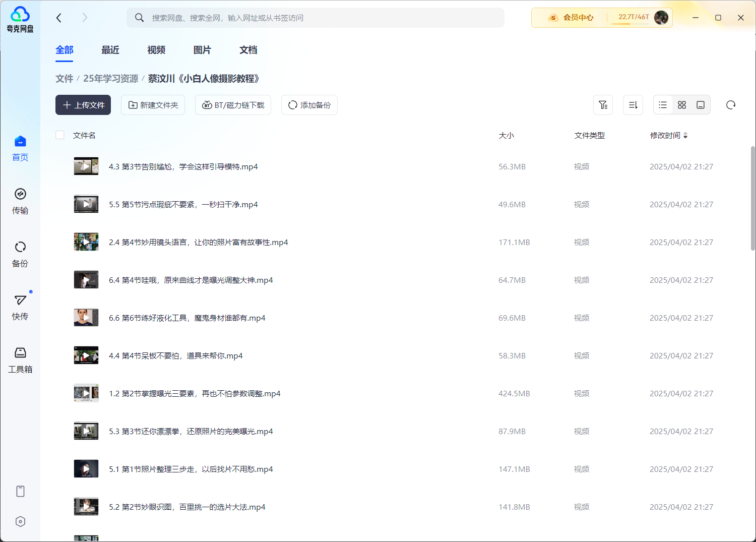Switch to the 图片 tab

(x=202, y=50)
